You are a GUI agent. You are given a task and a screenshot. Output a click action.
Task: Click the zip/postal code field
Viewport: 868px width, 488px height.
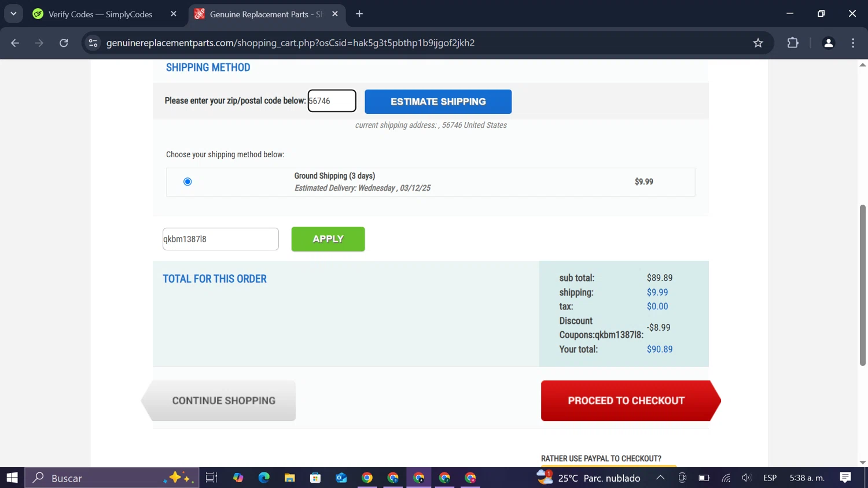(x=332, y=101)
